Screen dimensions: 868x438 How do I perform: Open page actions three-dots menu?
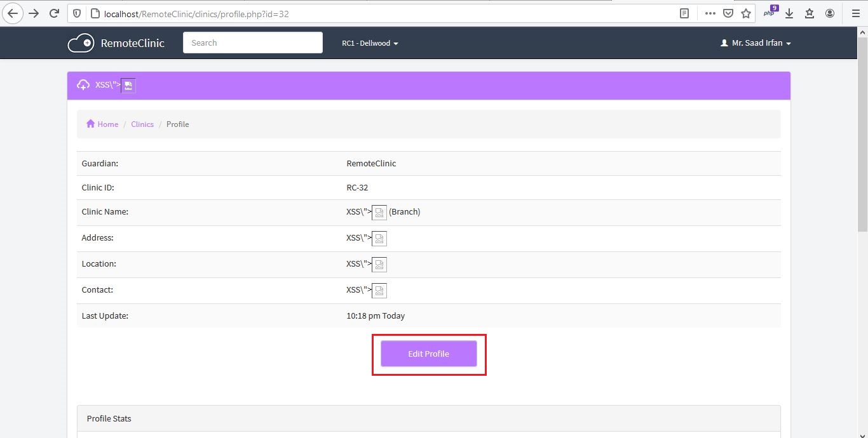pyautogui.click(x=710, y=13)
